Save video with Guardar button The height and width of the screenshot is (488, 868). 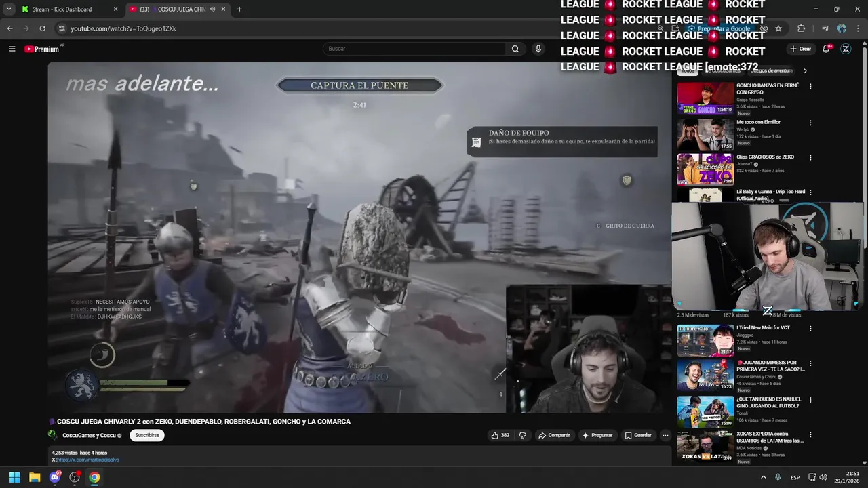[638, 435]
